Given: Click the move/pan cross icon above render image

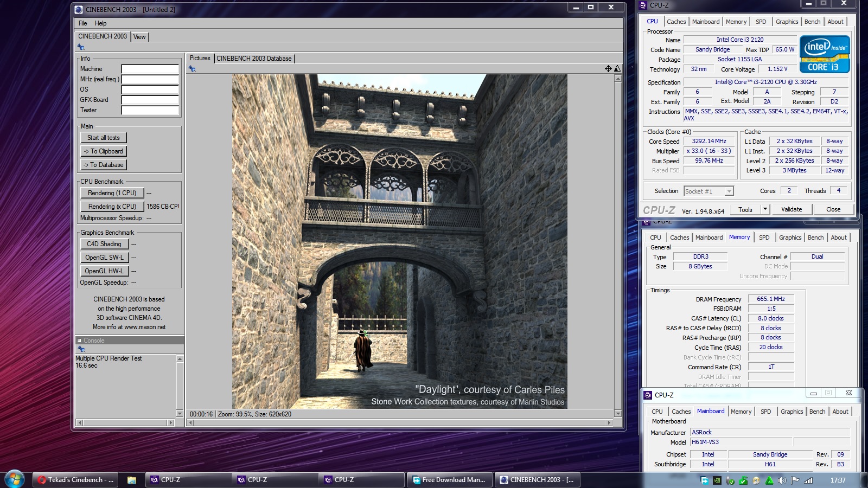Looking at the screenshot, I should (x=608, y=69).
